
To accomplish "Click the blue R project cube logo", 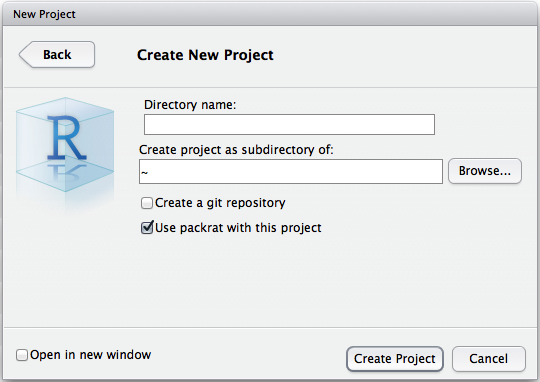I will coord(65,145).
